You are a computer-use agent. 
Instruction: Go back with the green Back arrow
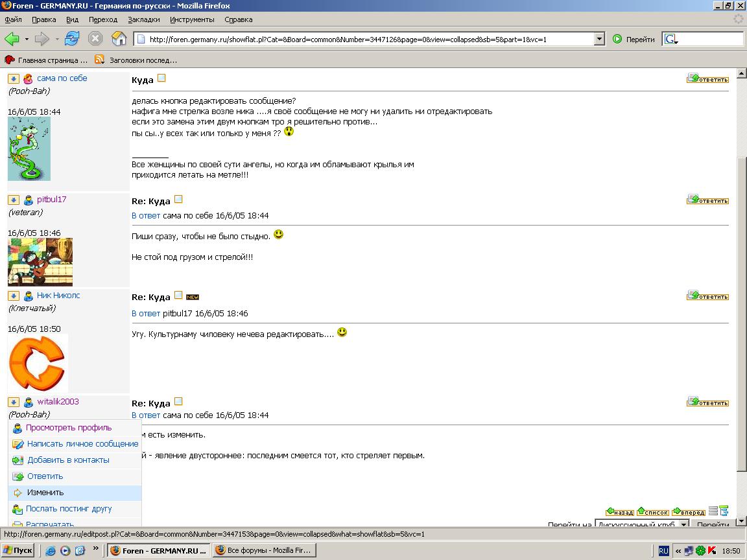(x=12, y=39)
